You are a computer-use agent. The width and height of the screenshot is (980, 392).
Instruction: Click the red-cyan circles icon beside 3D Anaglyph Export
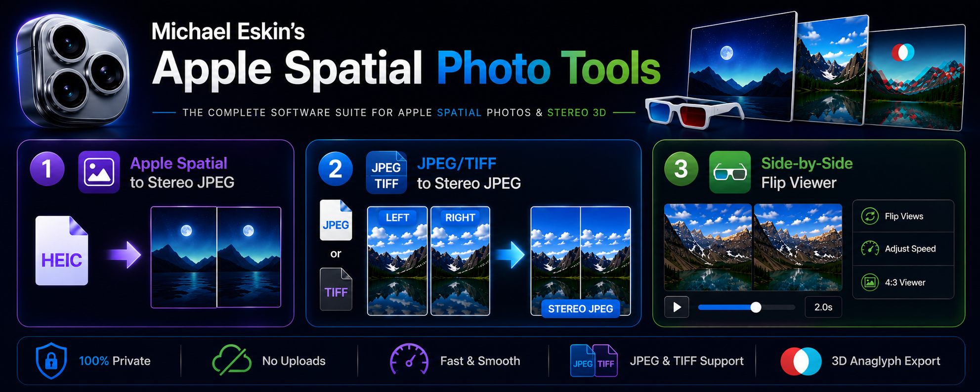click(x=801, y=361)
